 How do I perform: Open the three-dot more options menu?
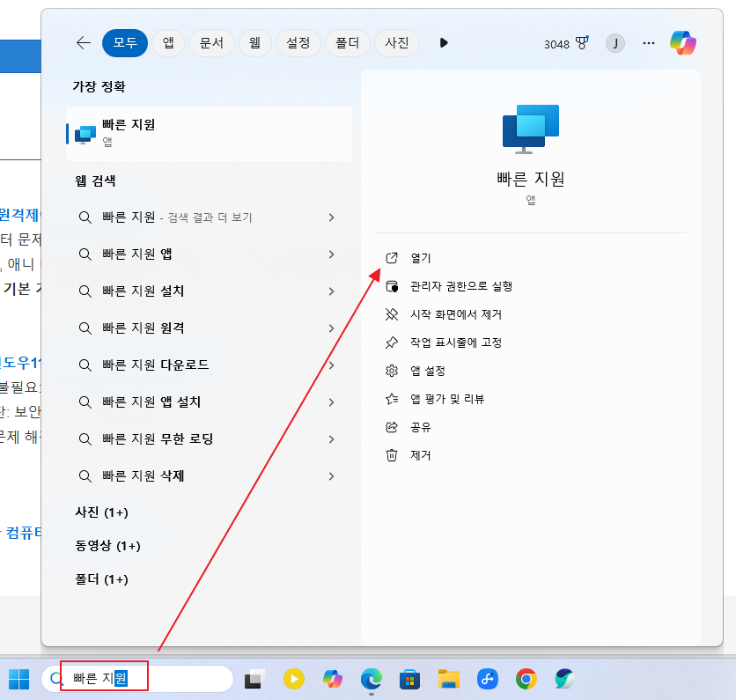click(x=649, y=43)
